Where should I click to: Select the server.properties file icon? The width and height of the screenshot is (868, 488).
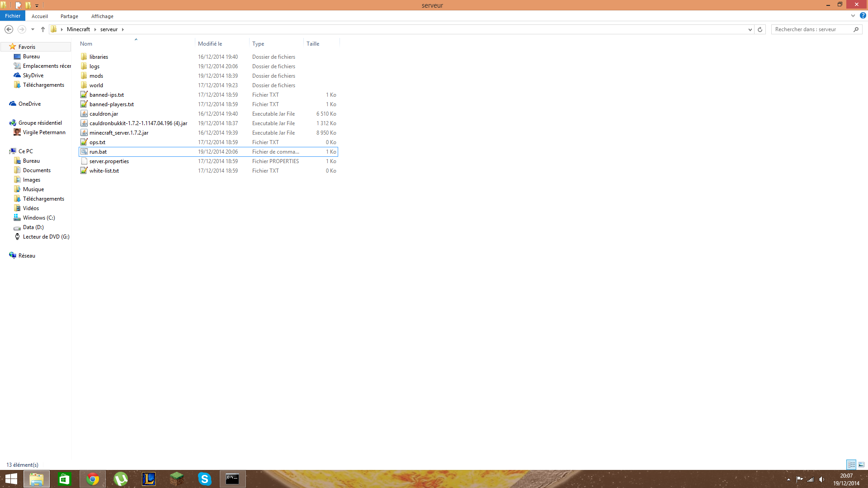coord(84,161)
